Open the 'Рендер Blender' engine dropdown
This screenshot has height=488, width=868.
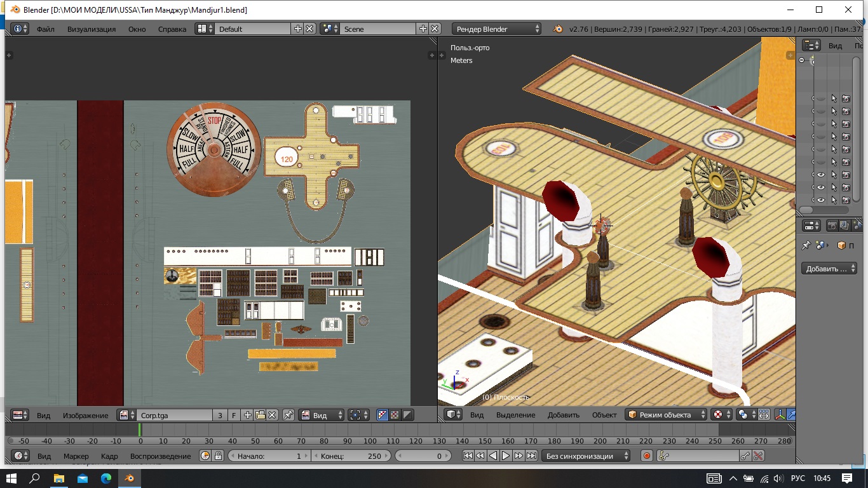pos(497,29)
